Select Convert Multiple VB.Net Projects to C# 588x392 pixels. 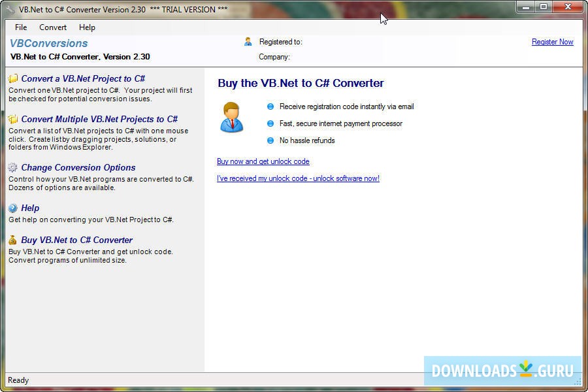[x=99, y=119]
